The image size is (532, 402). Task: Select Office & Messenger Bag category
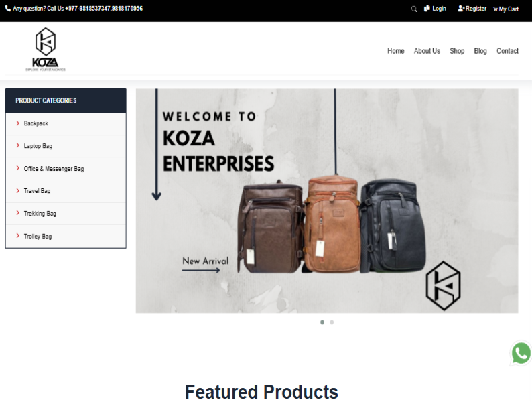tap(54, 169)
